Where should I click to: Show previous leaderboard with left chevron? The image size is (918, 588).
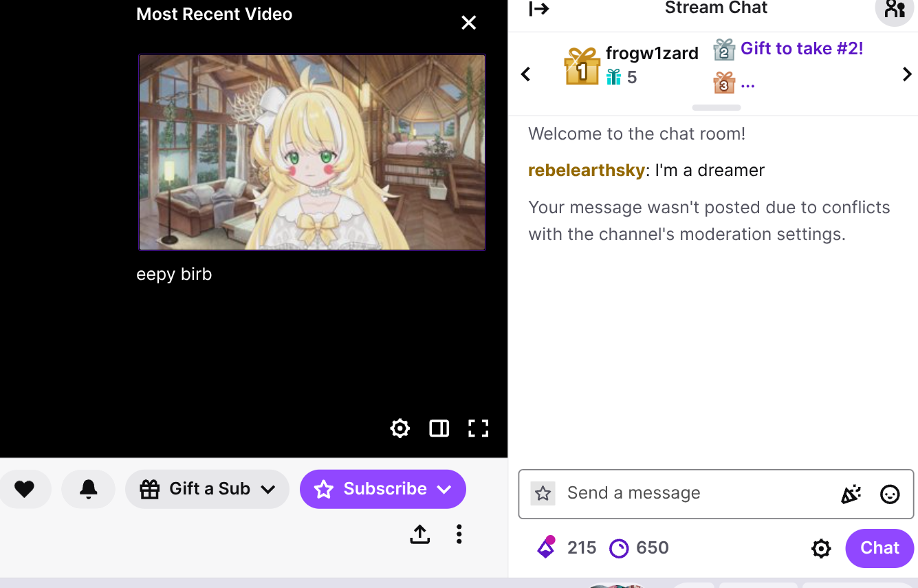pos(526,74)
